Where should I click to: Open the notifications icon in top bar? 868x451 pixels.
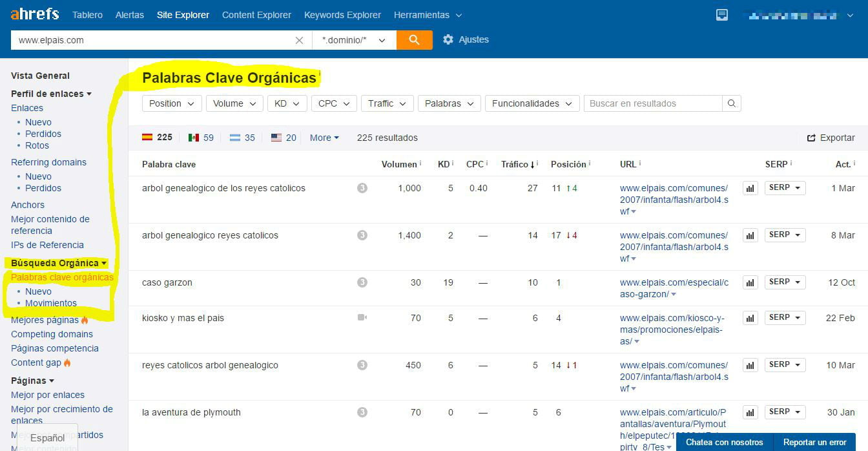[722, 15]
